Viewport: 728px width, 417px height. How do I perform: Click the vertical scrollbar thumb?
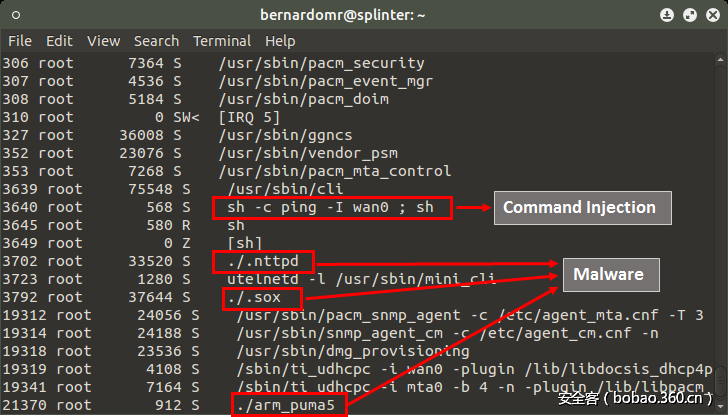coord(720,382)
